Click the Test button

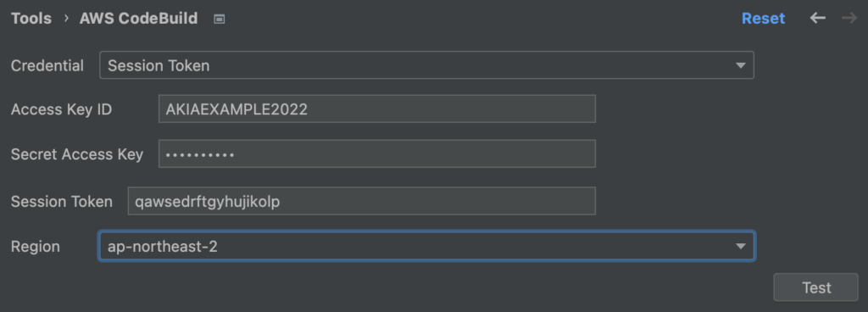pos(816,287)
